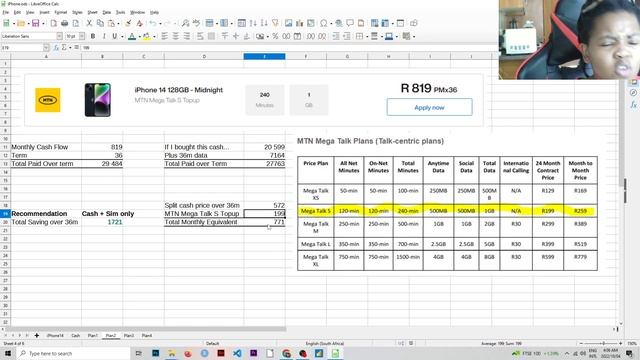Open the File menu
The image size is (640, 360).
(5, 13)
